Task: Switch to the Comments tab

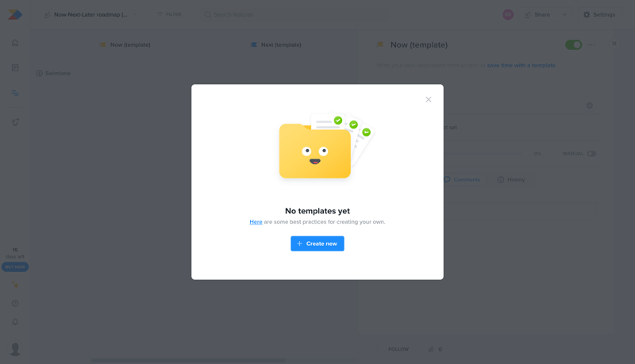Action: (462, 179)
